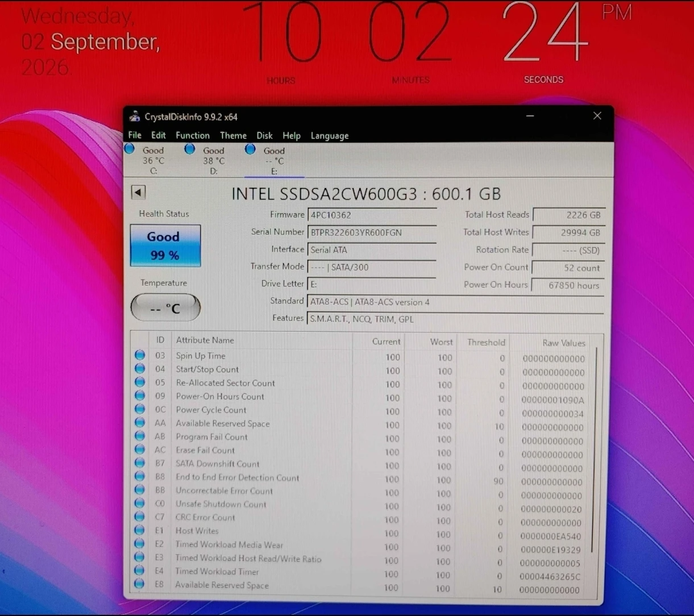Click the Rotation Rate value
This screenshot has height=616, width=694.
point(568,251)
